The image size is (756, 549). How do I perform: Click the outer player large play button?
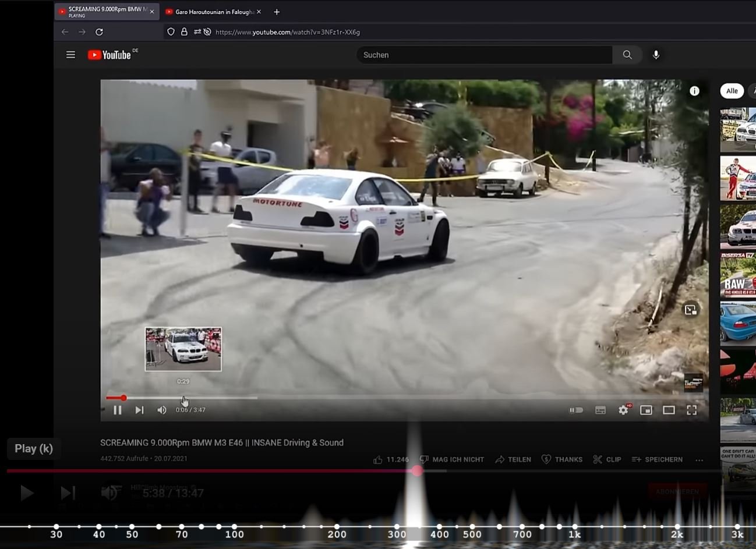click(x=26, y=493)
